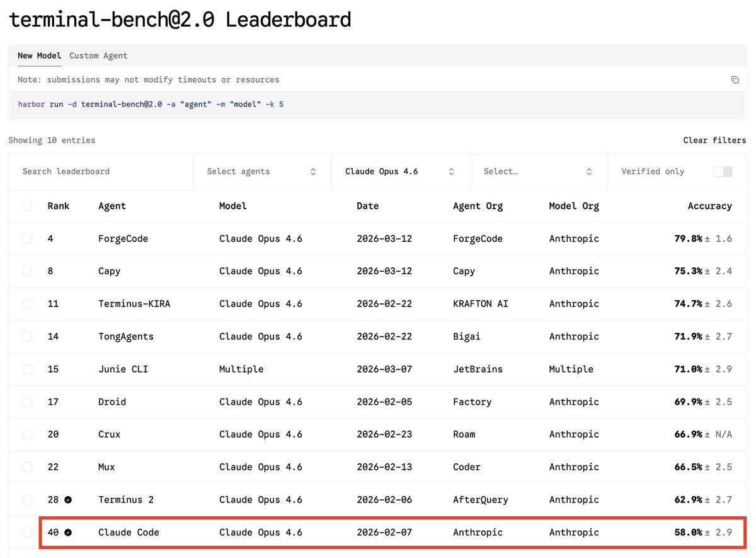
Task: Click the Crux agent name
Action: [109, 434]
